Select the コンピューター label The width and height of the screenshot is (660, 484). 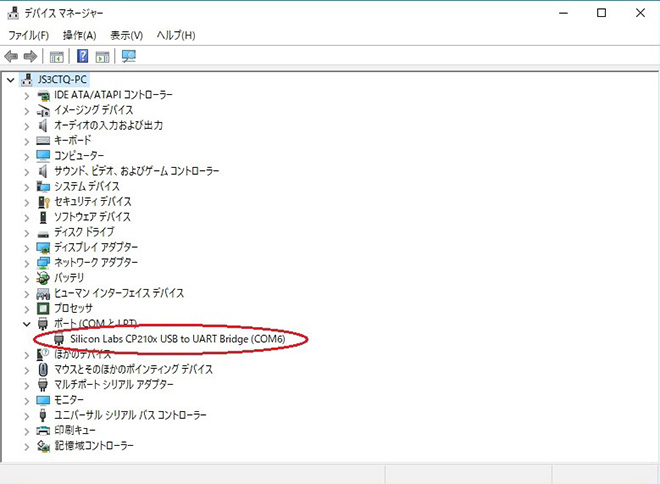pyautogui.click(x=79, y=156)
